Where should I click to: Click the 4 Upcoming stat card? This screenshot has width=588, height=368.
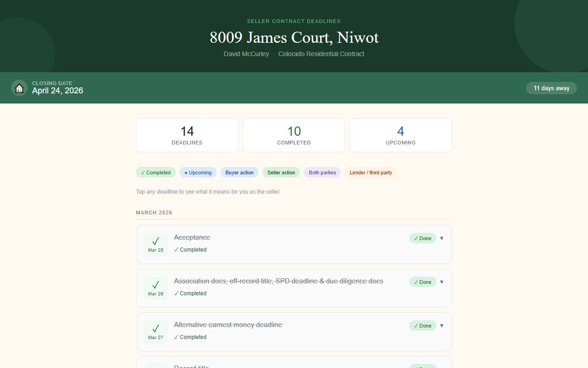(401, 135)
